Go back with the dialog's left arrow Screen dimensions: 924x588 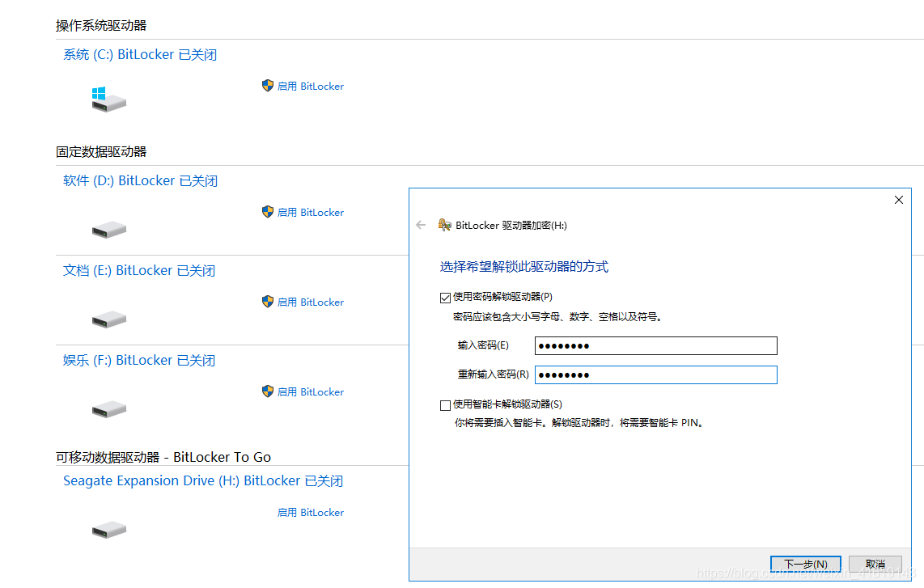click(x=421, y=225)
